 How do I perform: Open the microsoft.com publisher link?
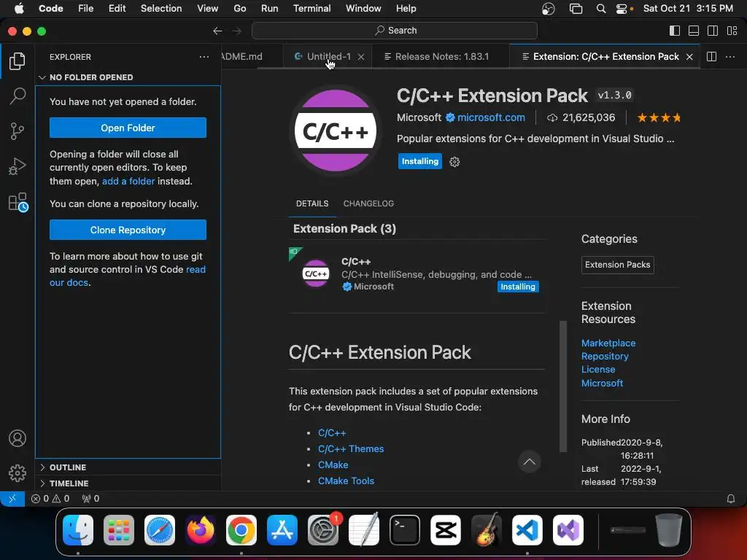[491, 117]
